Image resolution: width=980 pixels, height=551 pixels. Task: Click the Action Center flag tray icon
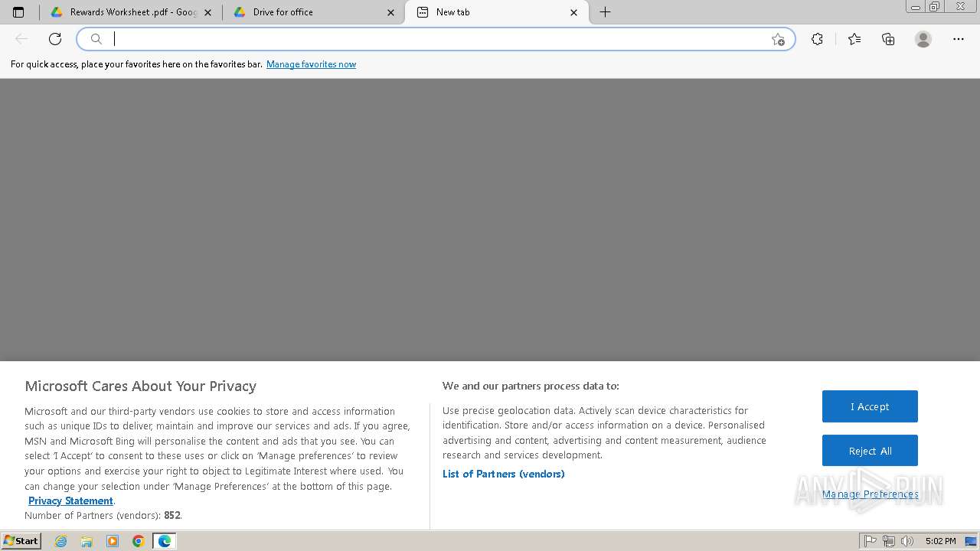pyautogui.click(x=871, y=541)
